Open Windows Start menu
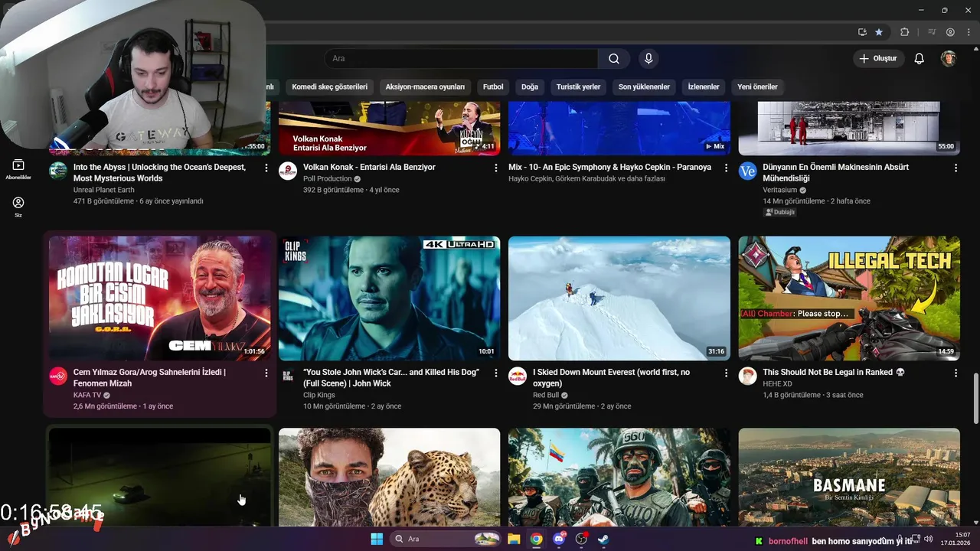980x551 pixels. tap(377, 539)
